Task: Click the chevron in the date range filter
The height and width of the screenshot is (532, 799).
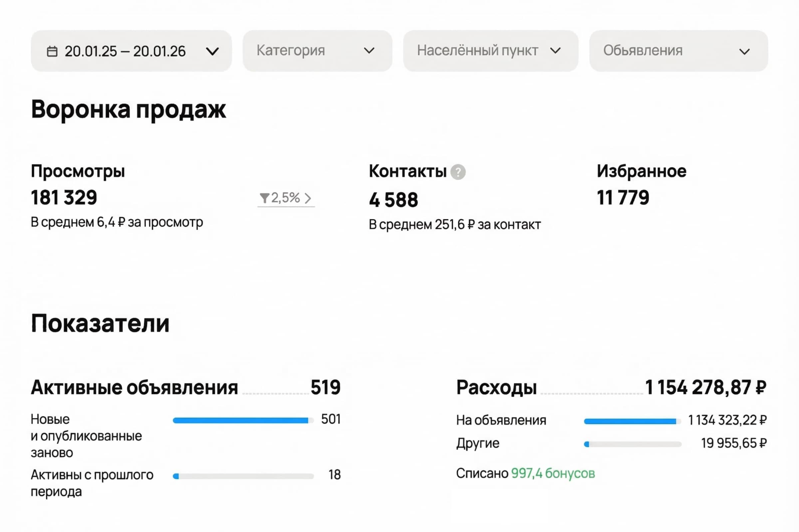Action: click(x=212, y=52)
